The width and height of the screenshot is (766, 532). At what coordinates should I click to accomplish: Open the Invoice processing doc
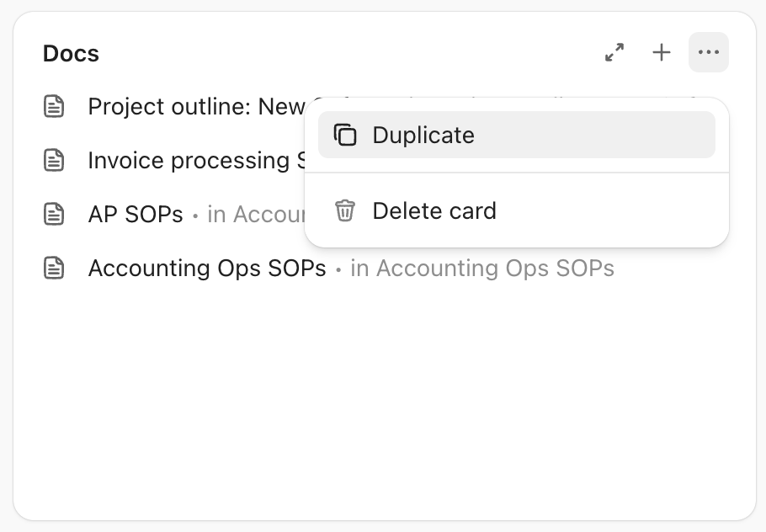click(197, 160)
